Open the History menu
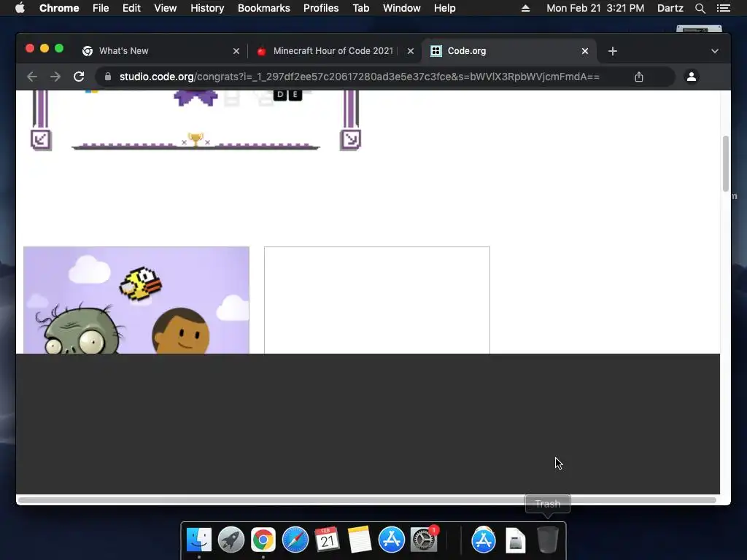Image resolution: width=747 pixels, height=560 pixels. (x=207, y=8)
